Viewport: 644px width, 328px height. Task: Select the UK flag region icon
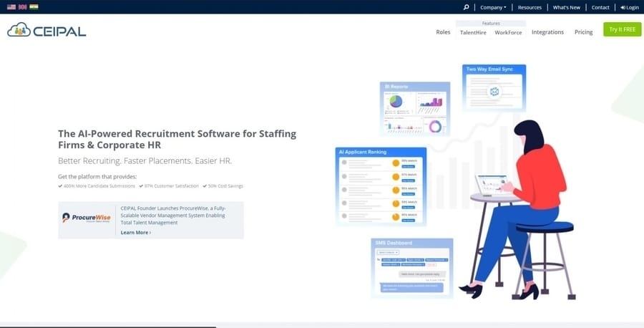tap(23, 7)
